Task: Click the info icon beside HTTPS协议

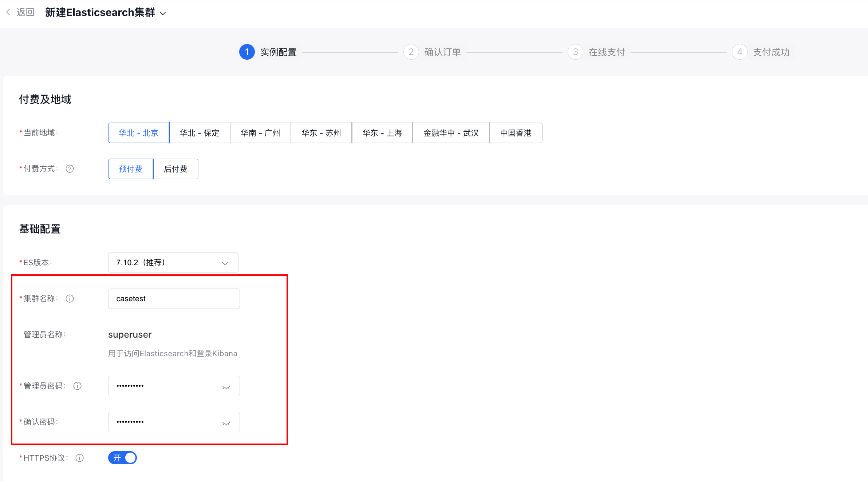Action: coord(79,458)
